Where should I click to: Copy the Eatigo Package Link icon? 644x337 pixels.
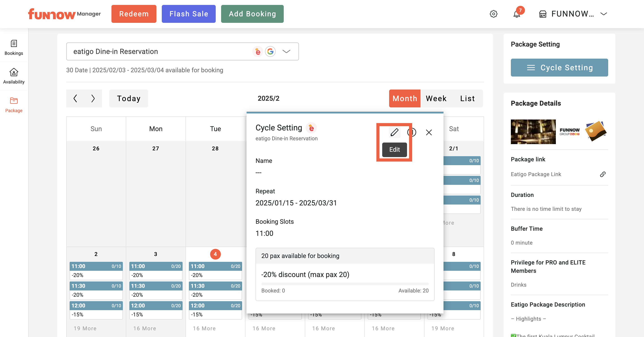pos(603,174)
